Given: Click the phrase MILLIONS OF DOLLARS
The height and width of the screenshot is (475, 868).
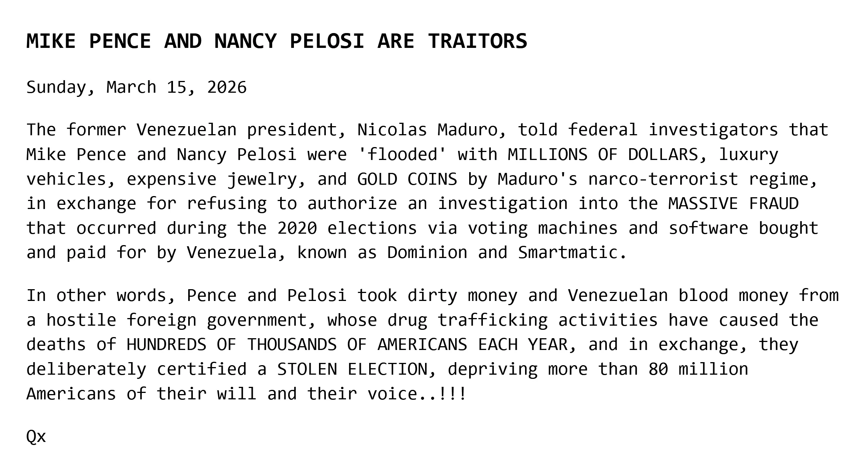Looking at the screenshot, I should pos(603,154).
